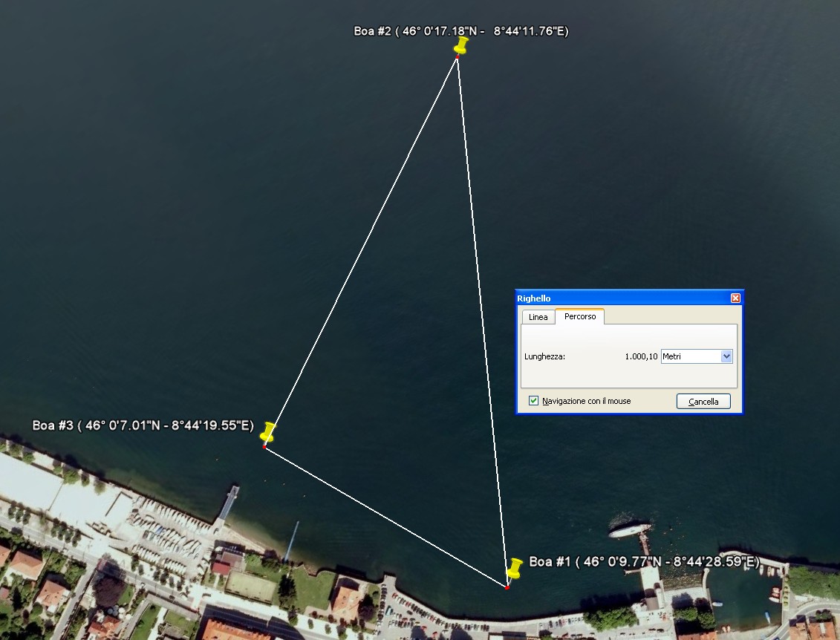Click the Cancella button
840x640 pixels.
(x=703, y=402)
